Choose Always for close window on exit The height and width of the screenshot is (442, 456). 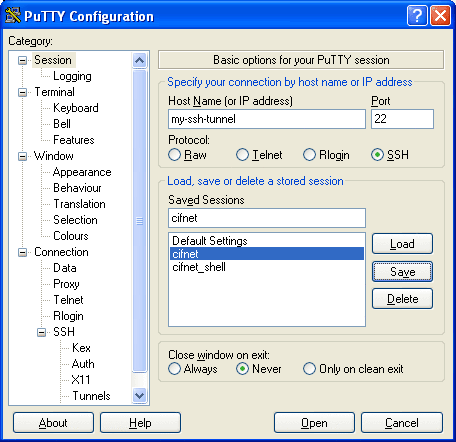pos(174,369)
